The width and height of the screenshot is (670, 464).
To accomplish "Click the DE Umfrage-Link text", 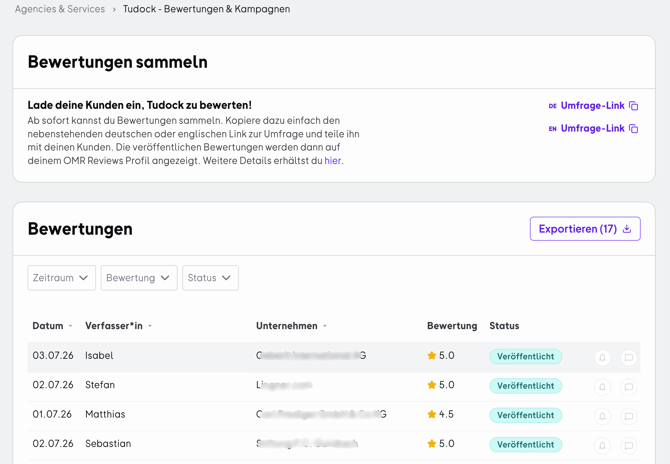I will (x=592, y=106).
